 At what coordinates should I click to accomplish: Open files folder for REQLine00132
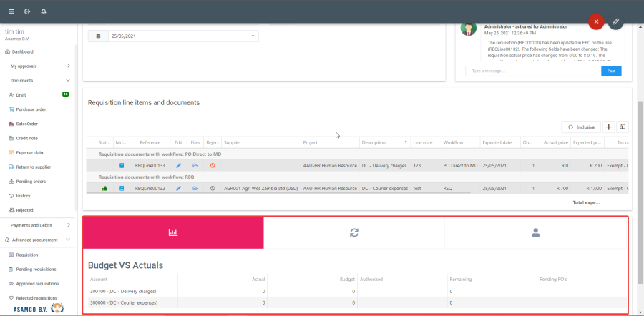(195, 188)
